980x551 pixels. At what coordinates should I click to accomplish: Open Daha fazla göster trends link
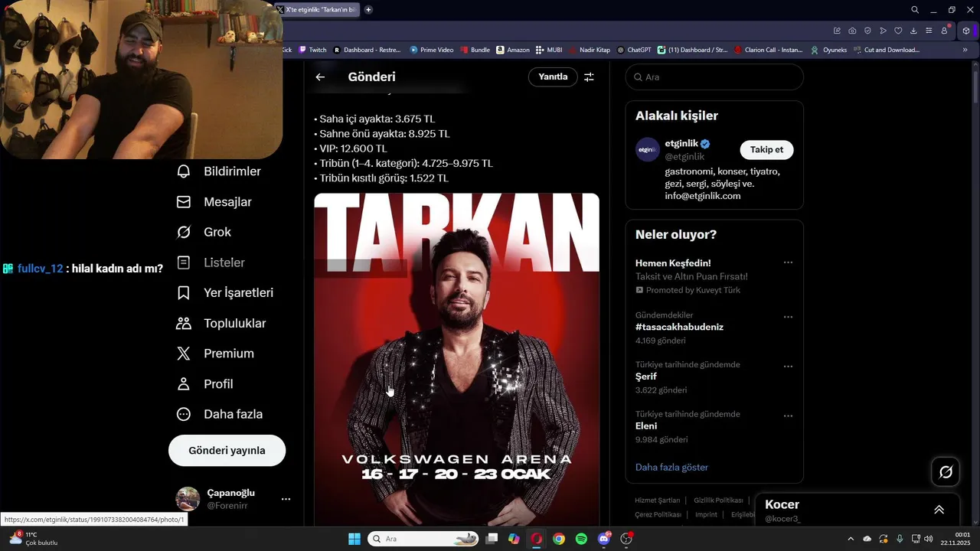671,467
